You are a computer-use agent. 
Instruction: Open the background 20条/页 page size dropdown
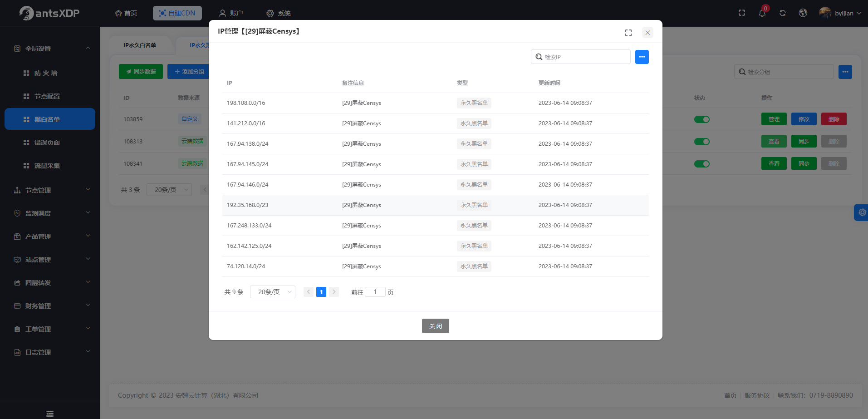169,190
